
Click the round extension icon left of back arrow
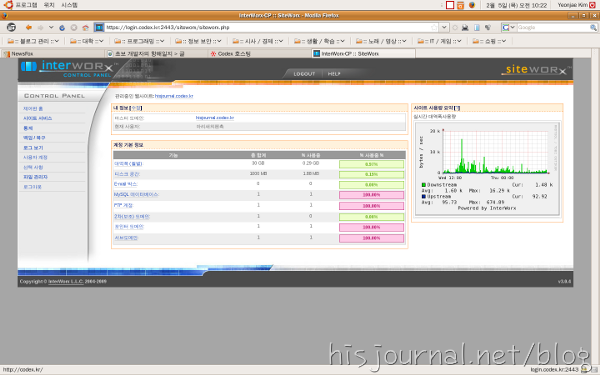click(x=11, y=27)
